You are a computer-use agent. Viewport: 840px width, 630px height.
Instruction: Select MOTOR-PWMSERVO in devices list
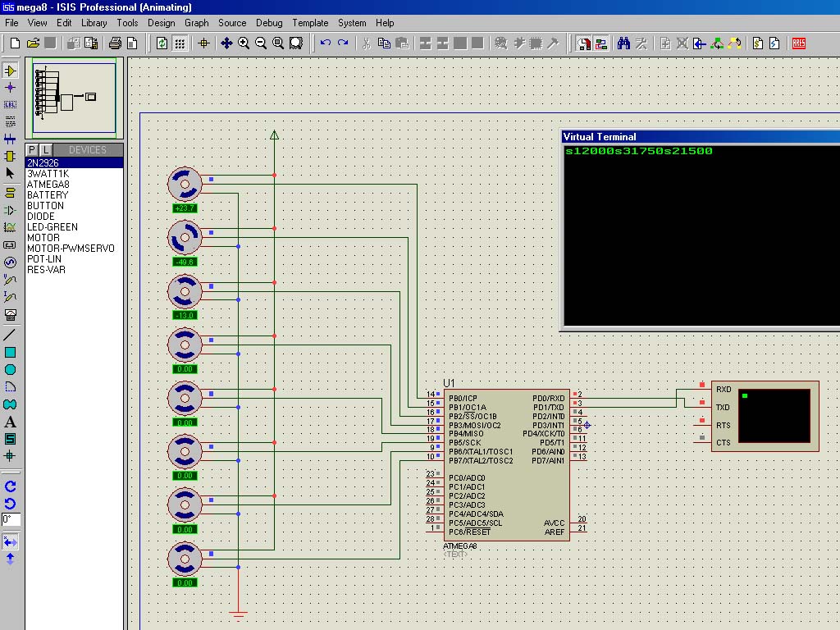(71, 249)
